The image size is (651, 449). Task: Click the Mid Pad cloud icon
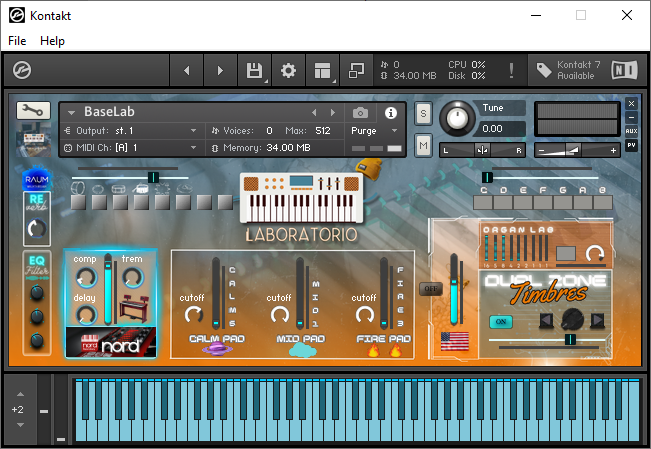coord(303,351)
